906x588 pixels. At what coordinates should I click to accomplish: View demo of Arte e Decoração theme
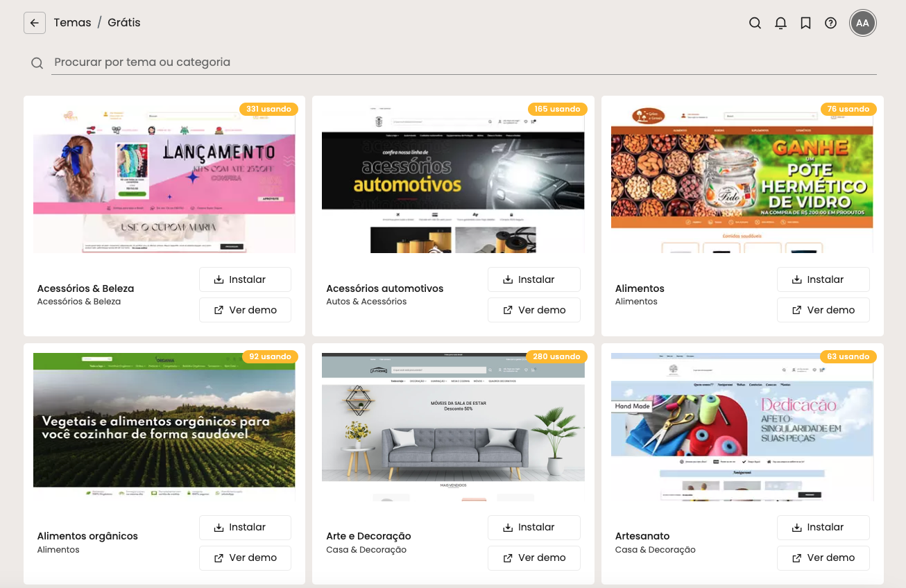pos(533,557)
